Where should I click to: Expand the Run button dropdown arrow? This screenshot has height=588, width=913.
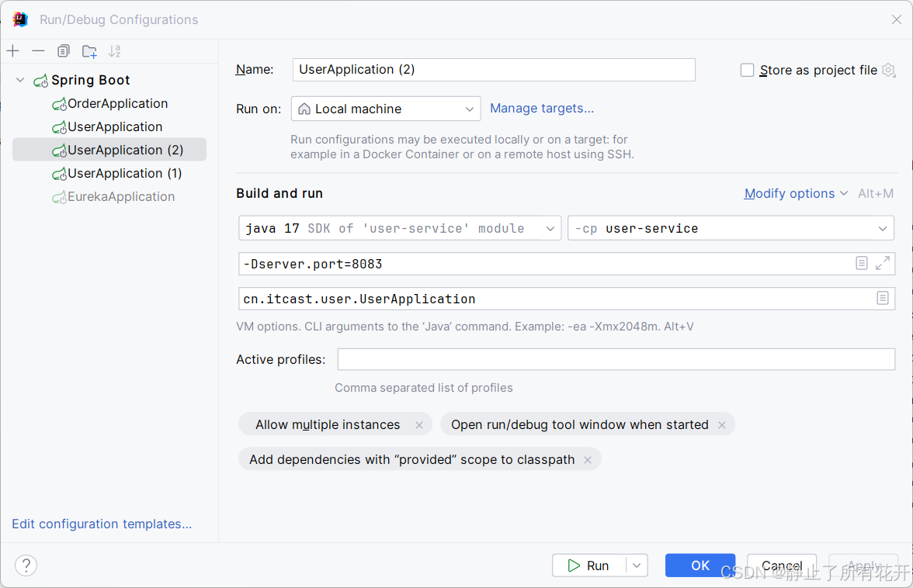click(637, 566)
